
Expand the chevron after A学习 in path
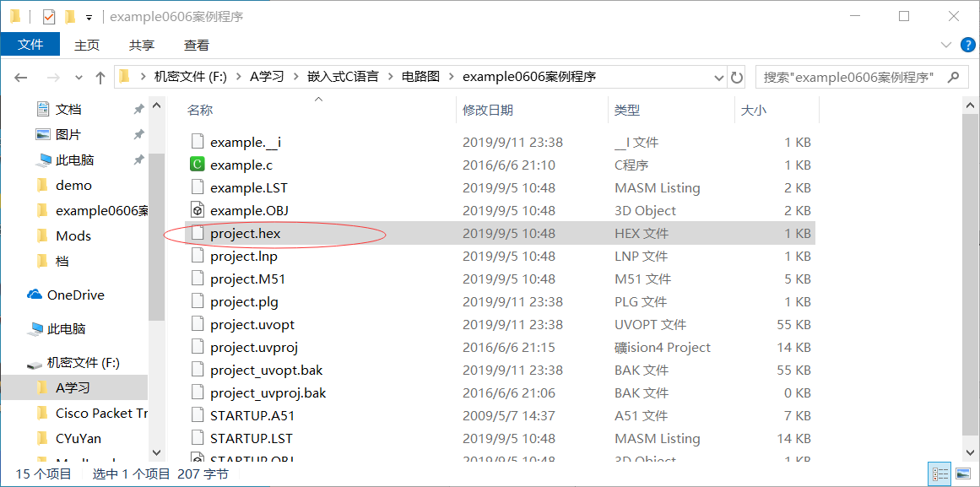point(295,77)
